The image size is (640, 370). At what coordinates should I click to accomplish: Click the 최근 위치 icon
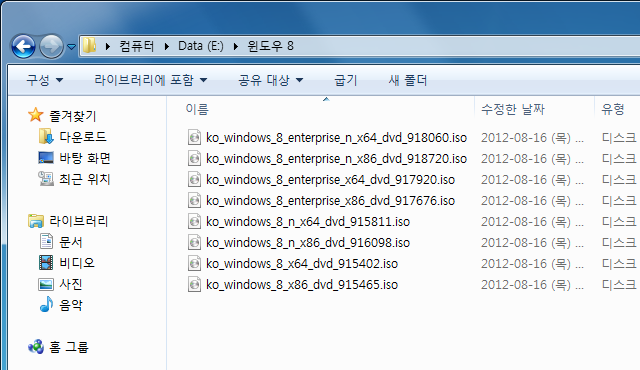[x=46, y=178]
